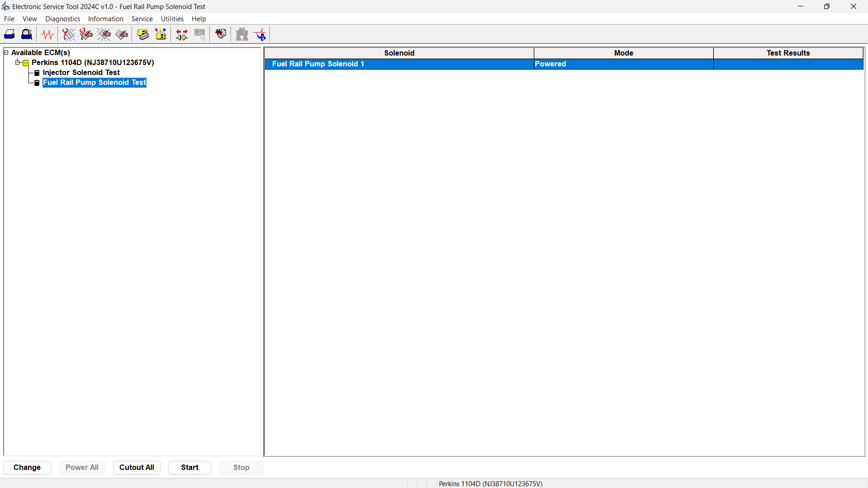Open the Service menu
This screenshot has width=868, height=488.
tap(142, 19)
